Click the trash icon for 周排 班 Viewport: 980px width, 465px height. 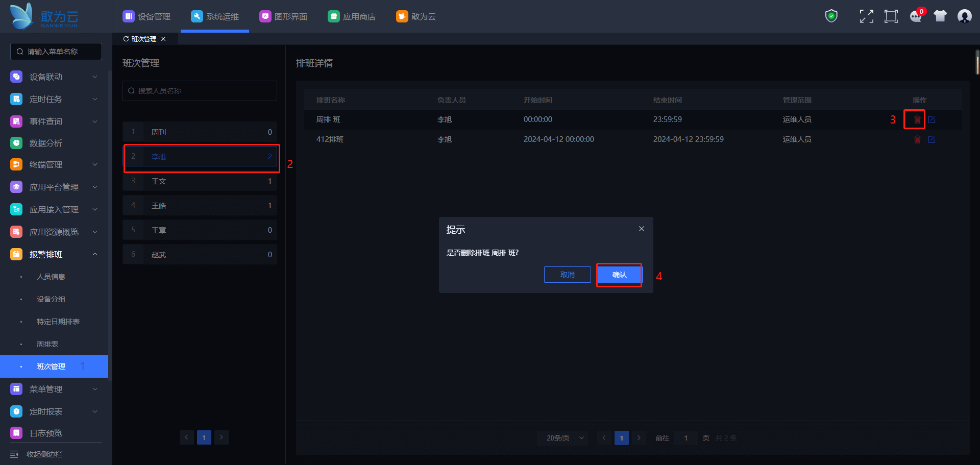click(917, 119)
